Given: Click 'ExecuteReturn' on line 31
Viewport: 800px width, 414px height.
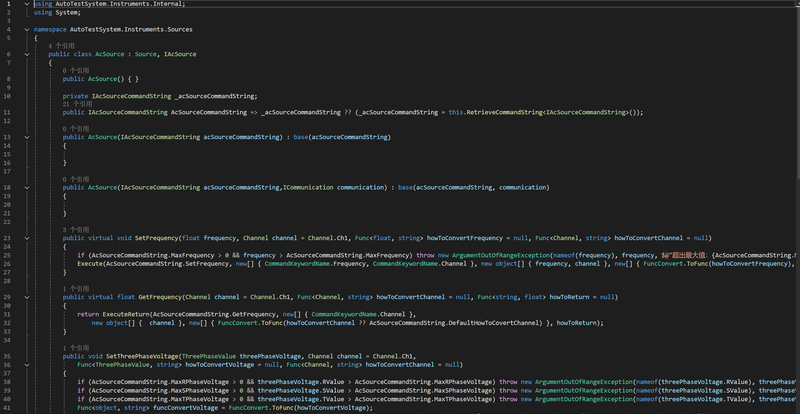Looking at the screenshot, I should pos(126,314).
